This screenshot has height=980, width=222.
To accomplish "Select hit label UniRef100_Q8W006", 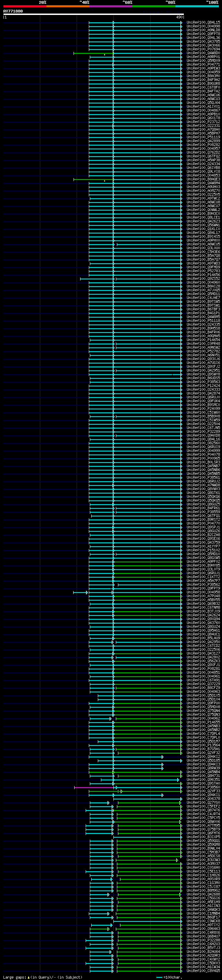I will point(203,822).
